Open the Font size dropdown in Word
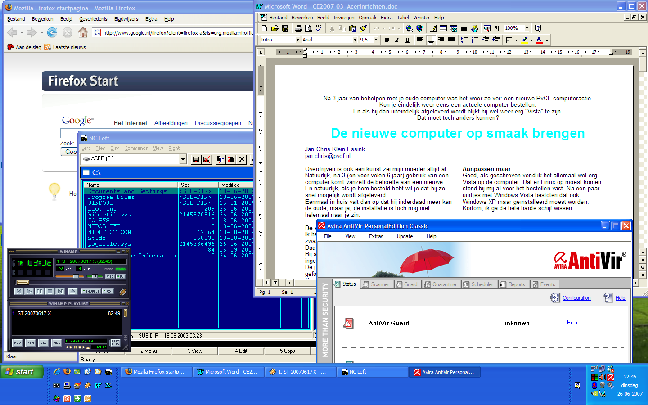648x405 pixels. coord(376,40)
